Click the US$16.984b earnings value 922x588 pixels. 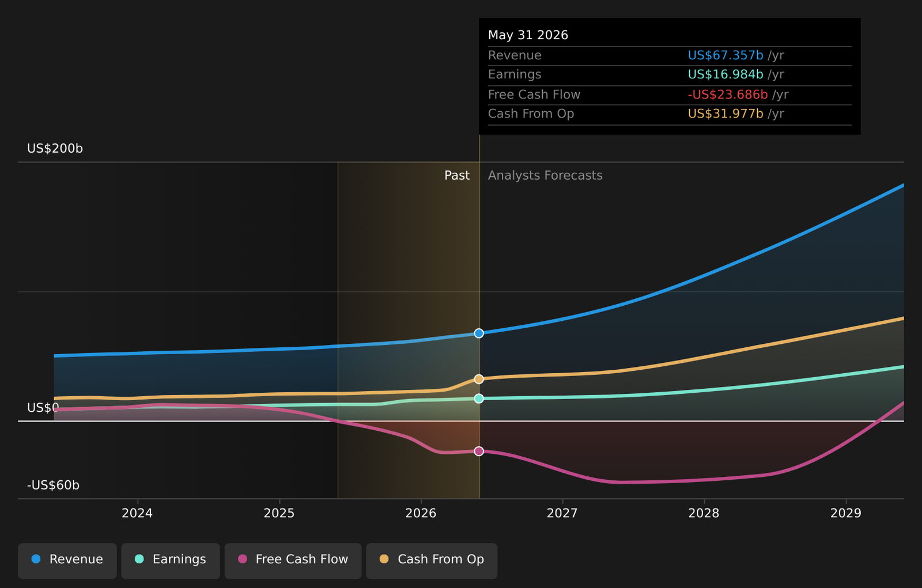pyautogui.click(x=725, y=74)
